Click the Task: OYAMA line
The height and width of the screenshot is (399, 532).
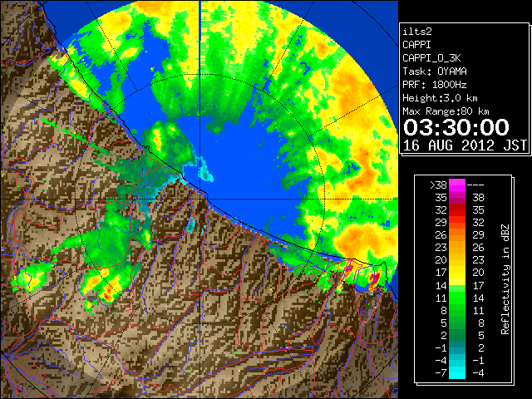click(x=435, y=71)
